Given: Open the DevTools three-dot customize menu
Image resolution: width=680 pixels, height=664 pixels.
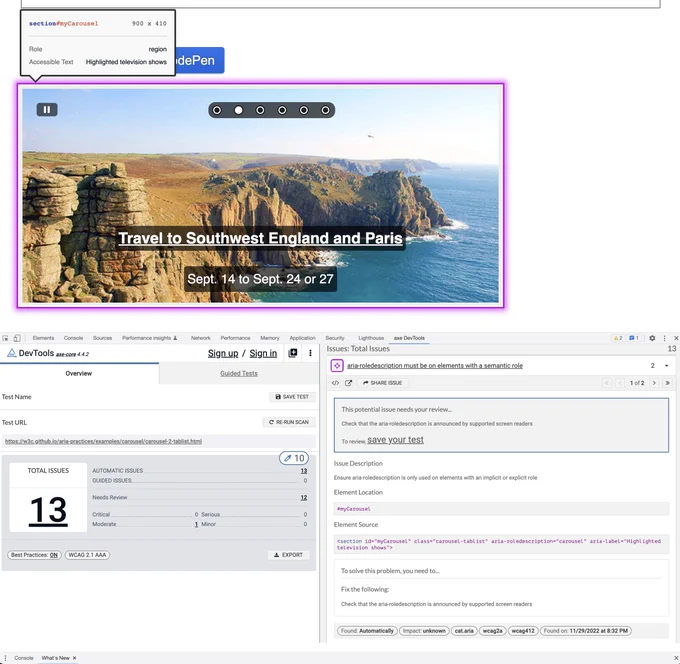Looking at the screenshot, I should pyautogui.click(x=664, y=338).
